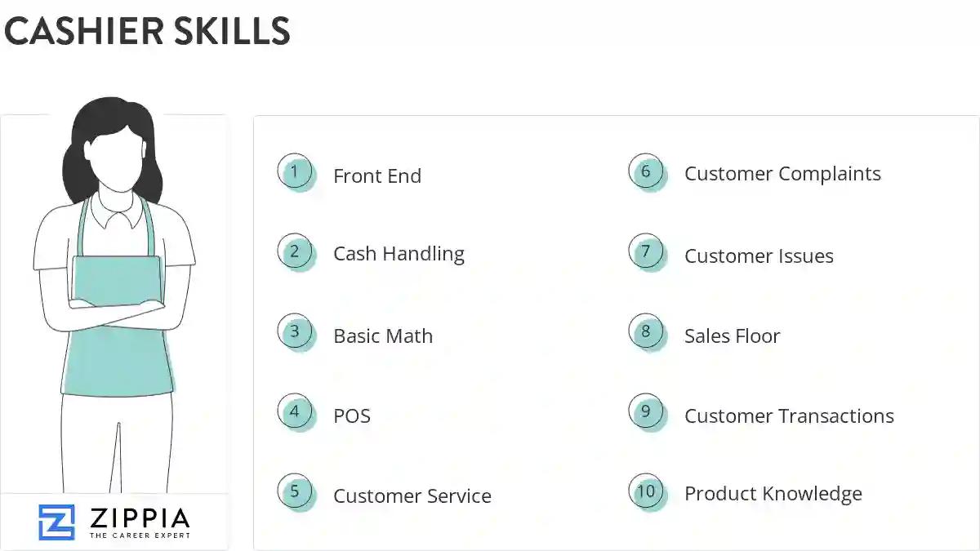Select the Customer Complaints skill label

pos(782,174)
